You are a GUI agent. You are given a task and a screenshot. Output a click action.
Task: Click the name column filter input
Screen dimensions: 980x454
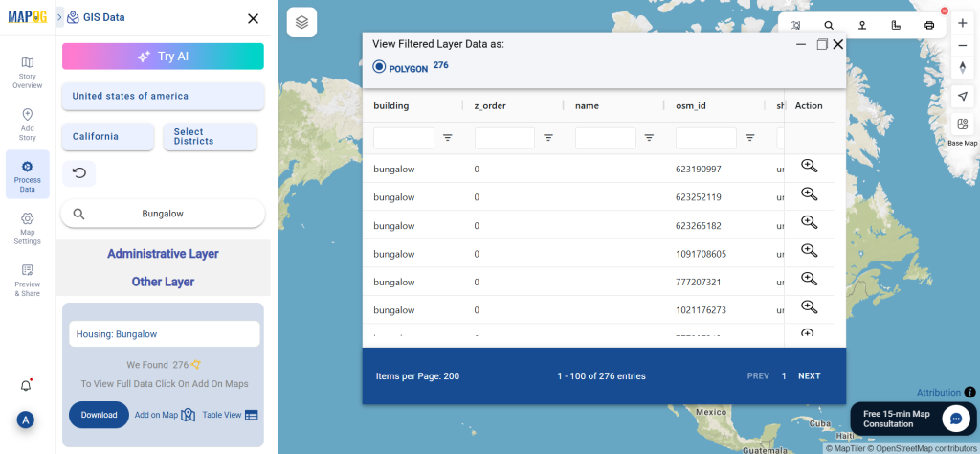click(606, 138)
